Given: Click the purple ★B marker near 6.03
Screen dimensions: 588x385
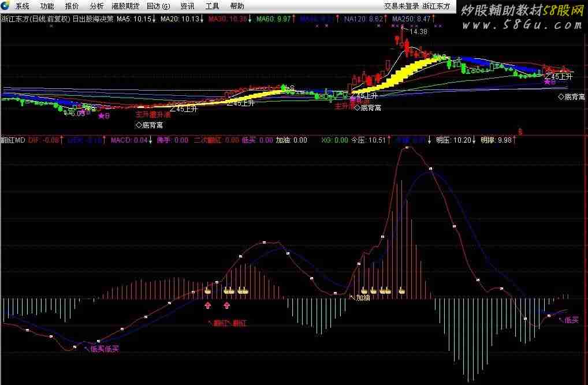Looking at the screenshot, I should click(x=104, y=116).
